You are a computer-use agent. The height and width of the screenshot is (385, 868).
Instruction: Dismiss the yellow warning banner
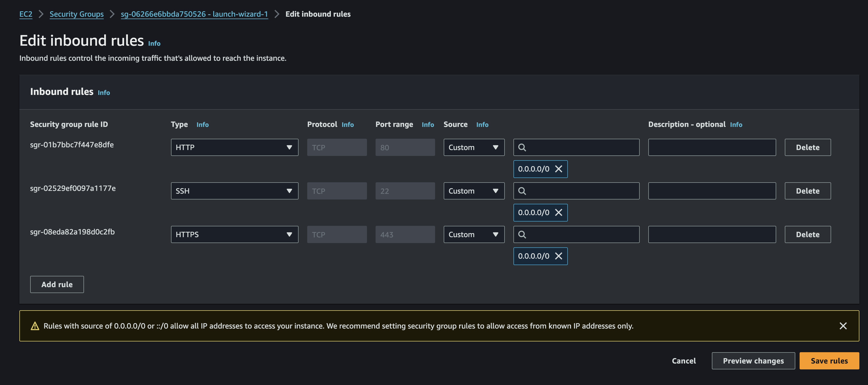(843, 326)
